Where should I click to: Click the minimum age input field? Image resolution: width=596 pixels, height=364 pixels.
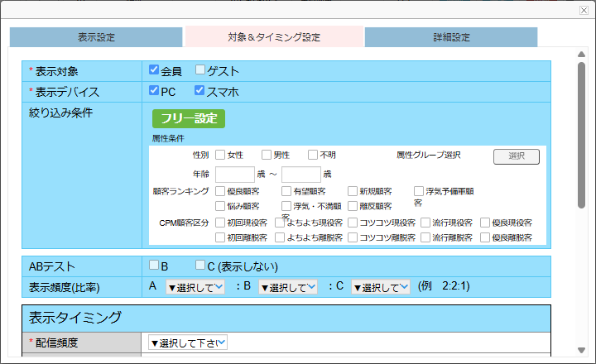234,174
